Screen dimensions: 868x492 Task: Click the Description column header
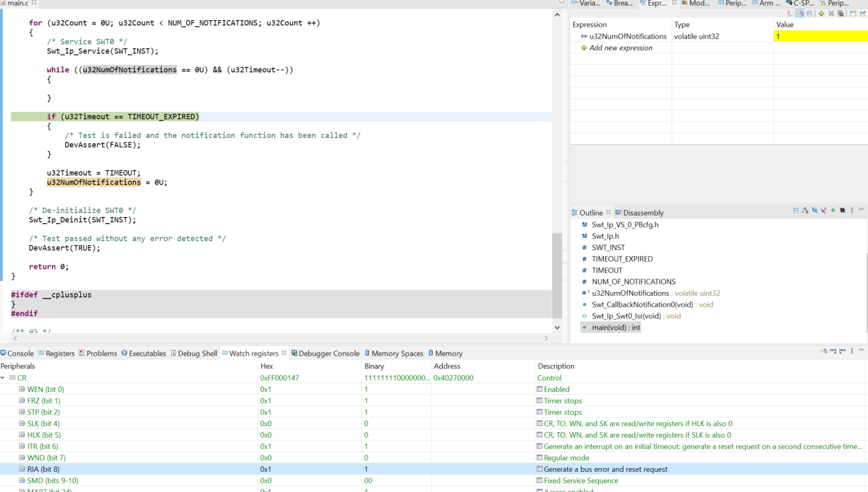702,366
